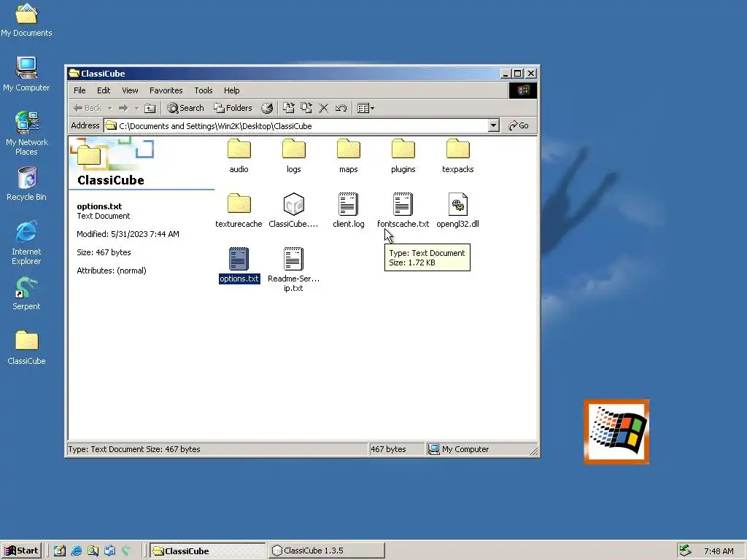The image size is (747, 560).
Task: Open the View menu
Action: click(130, 90)
